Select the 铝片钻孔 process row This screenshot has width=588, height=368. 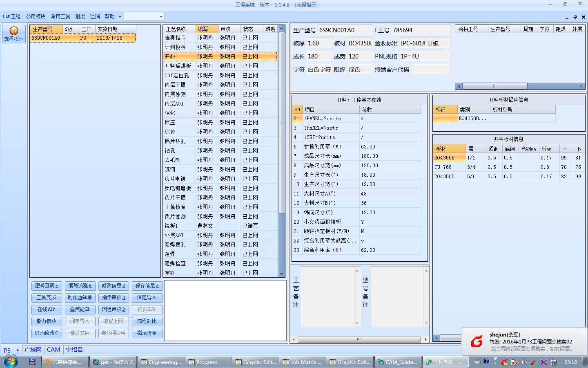220,141
